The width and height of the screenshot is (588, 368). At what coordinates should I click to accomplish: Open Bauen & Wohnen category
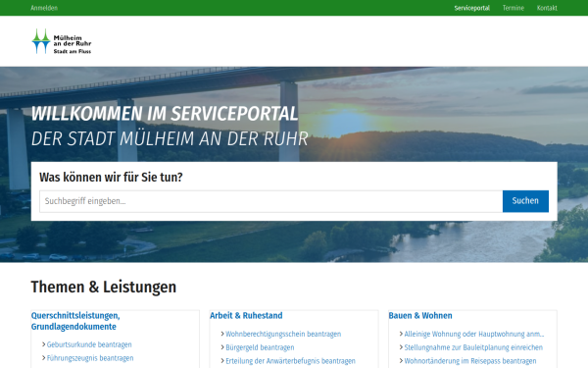[420, 315]
